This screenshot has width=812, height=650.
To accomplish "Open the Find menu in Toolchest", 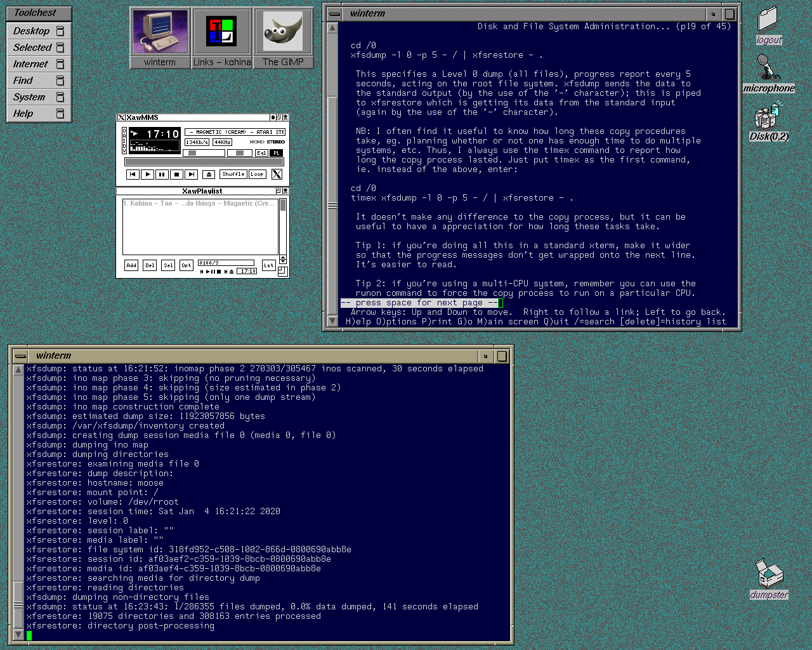I will [x=23, y=81].
